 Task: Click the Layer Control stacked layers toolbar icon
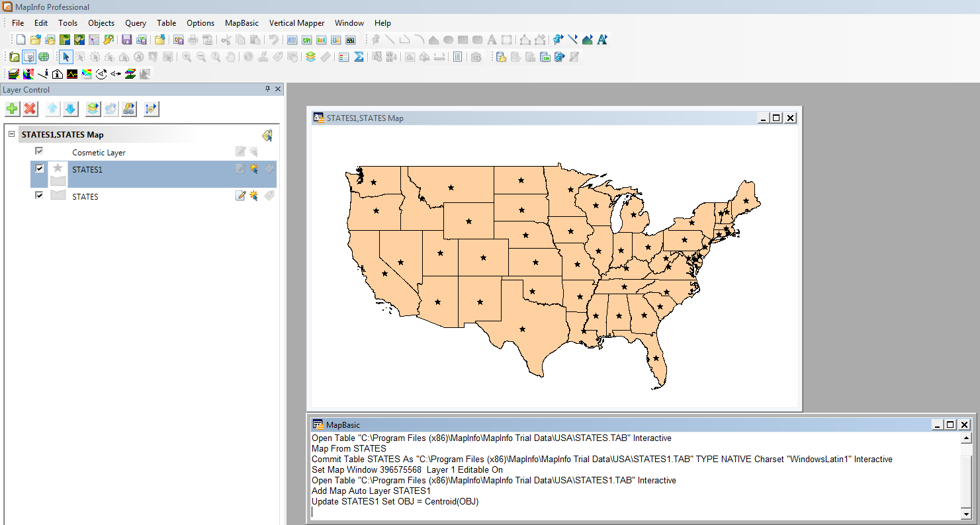click(310, 57)
